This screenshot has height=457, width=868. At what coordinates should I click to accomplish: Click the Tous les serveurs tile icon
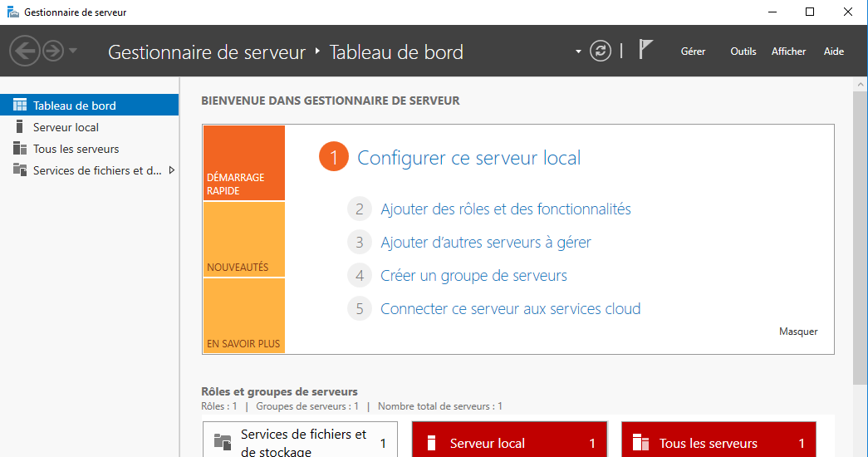(x=640, y=443)
